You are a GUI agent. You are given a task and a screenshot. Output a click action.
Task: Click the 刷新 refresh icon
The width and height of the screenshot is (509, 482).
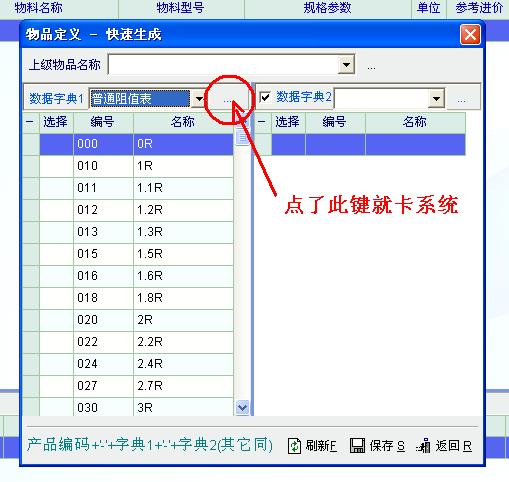tap(294, 446)
